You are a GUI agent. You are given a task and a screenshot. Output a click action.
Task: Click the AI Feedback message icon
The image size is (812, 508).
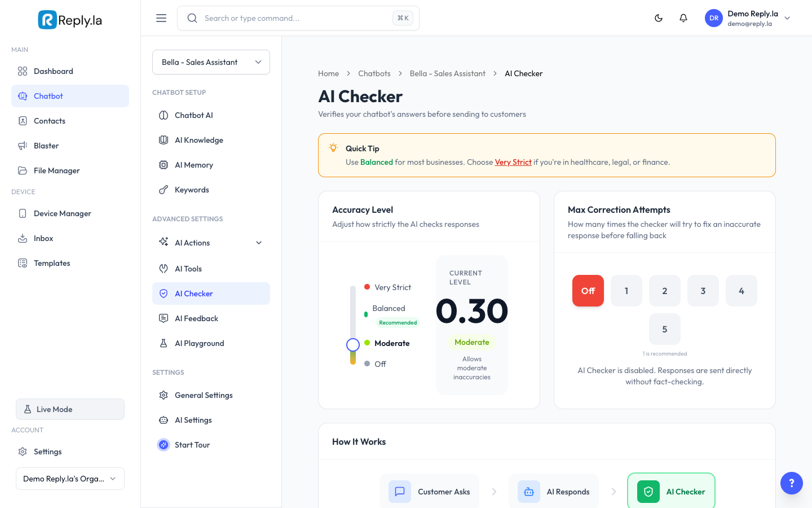164,318
